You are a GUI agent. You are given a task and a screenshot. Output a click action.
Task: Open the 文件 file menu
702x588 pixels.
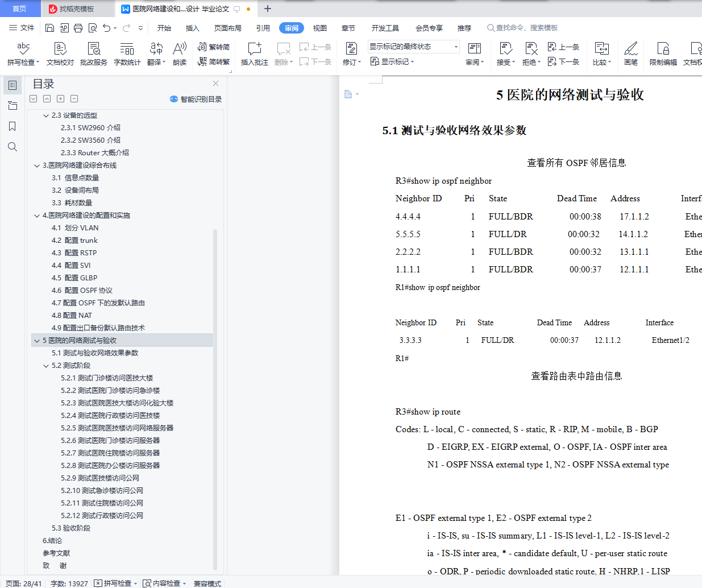22,28
